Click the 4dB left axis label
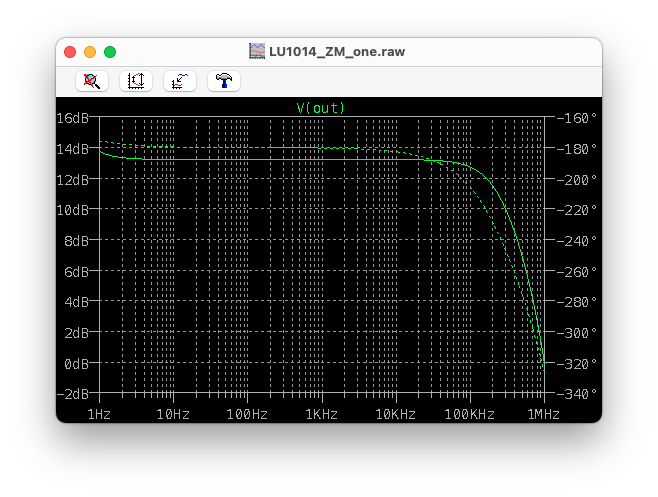This screenshot has width=658, height=497. (76, 302)
